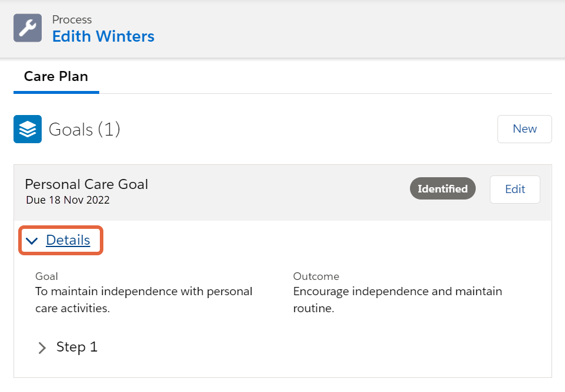Click the Identified status badge

(443, 188)
